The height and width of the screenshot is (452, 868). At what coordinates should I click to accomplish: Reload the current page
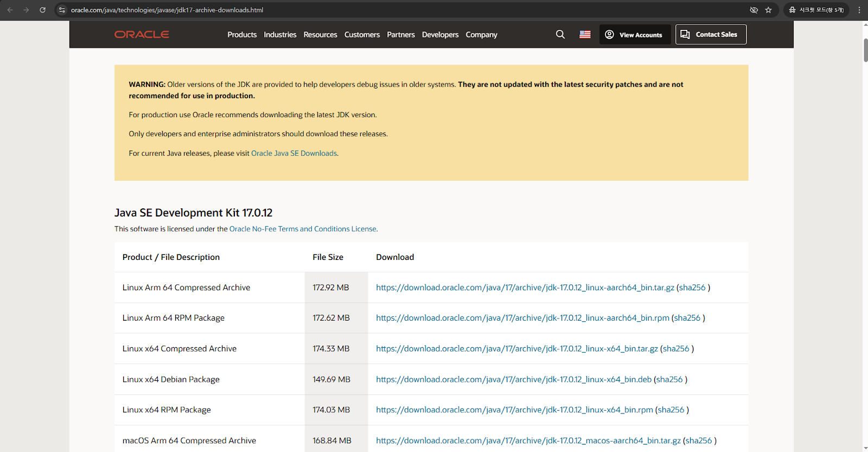click(42, 10)
